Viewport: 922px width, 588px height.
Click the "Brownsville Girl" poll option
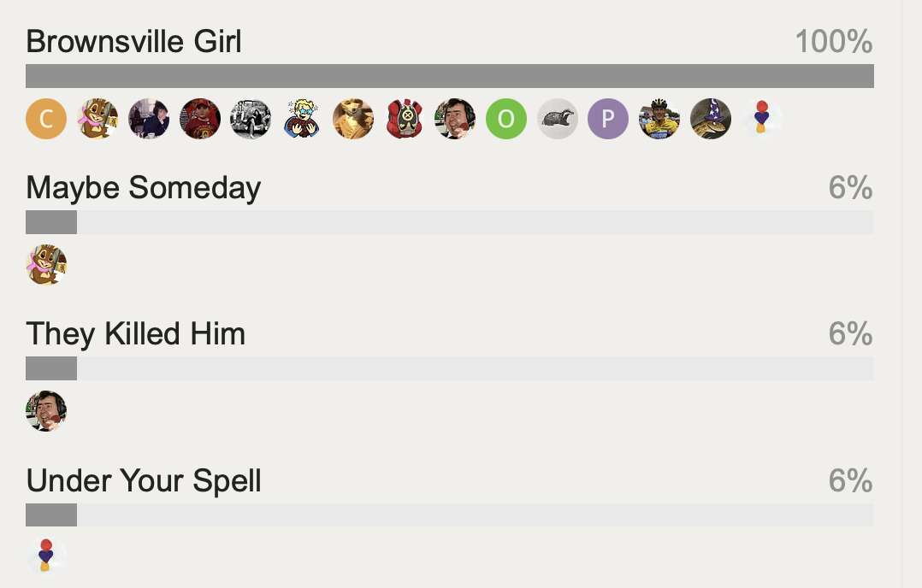(x=134, y=41)
